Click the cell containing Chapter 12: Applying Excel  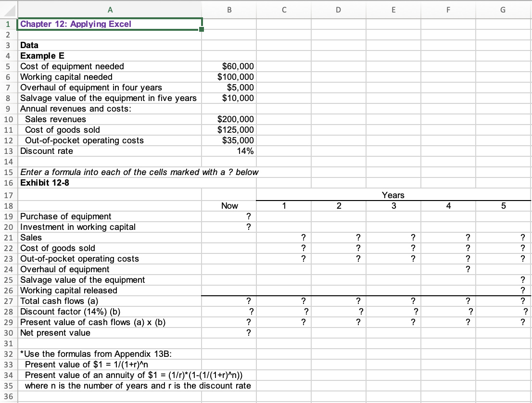[x=110, y=24]
